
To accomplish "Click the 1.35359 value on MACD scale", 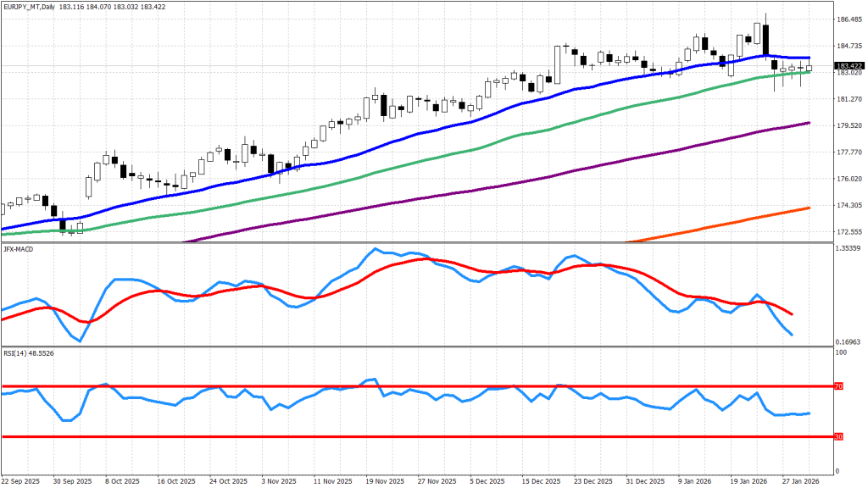I will (849, 248).
